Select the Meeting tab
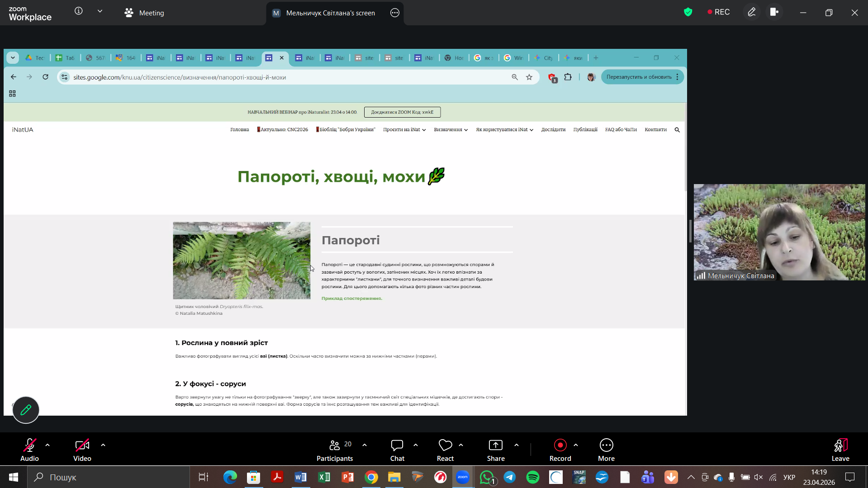 point(144,13)
